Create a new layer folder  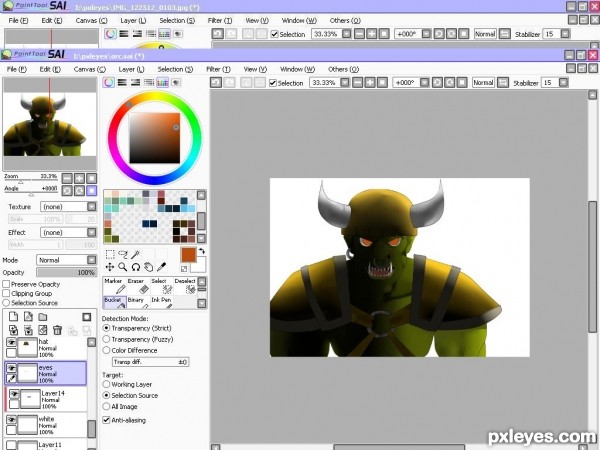point(42,317)
